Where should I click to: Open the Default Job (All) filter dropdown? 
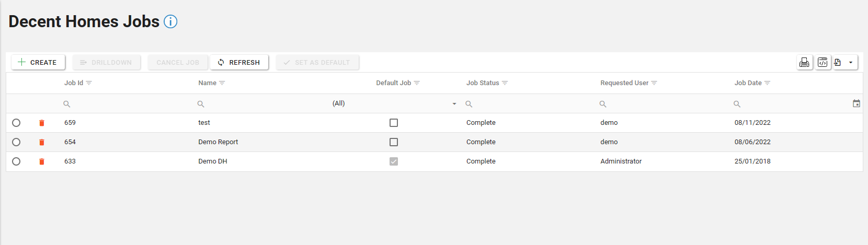(x=454, y=104)
